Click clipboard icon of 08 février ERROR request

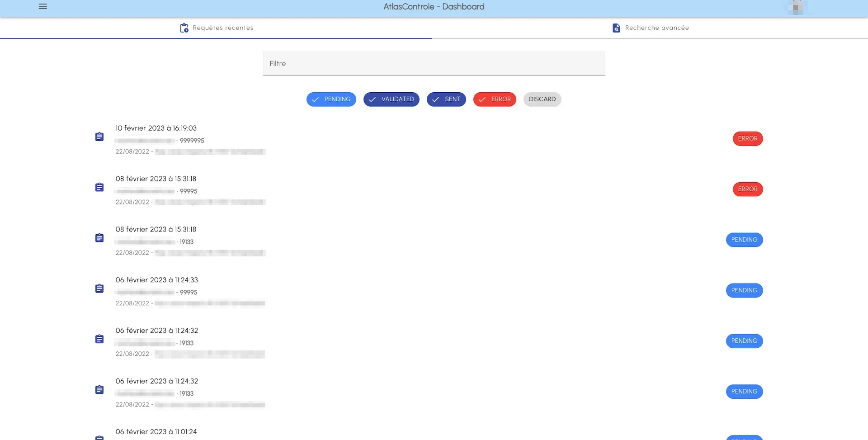pos(99,187)
